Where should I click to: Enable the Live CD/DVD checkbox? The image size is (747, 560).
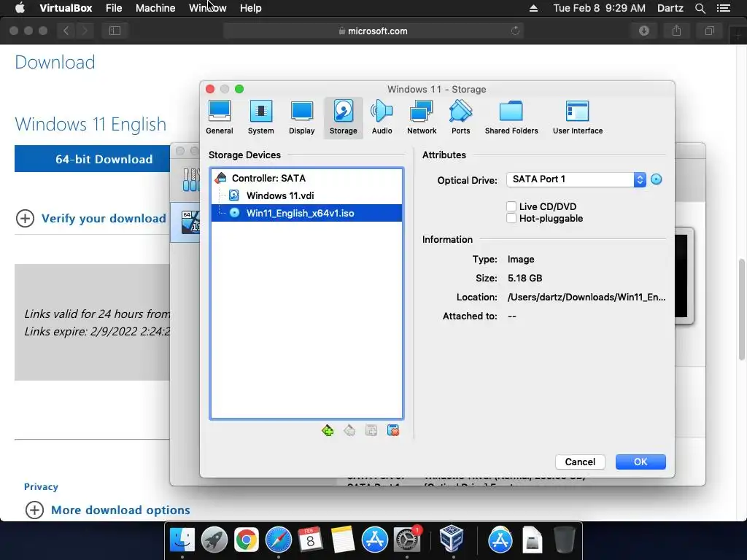[x=511, y=206]
